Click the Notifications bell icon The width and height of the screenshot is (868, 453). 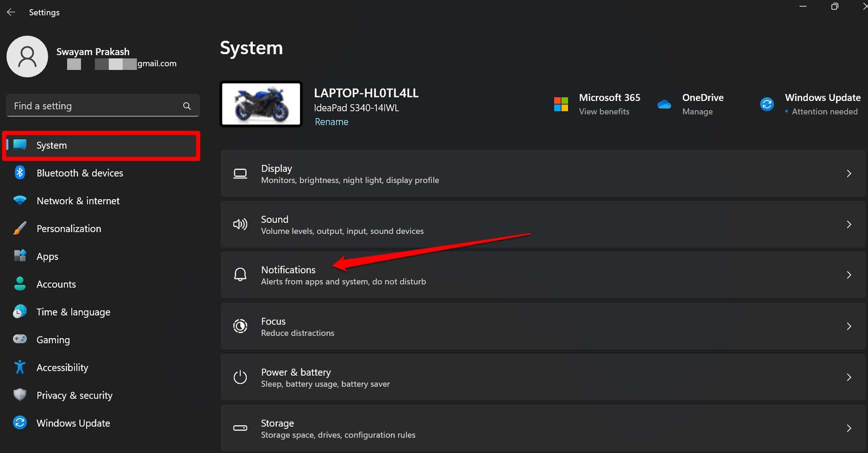click(x=240, y=274)
